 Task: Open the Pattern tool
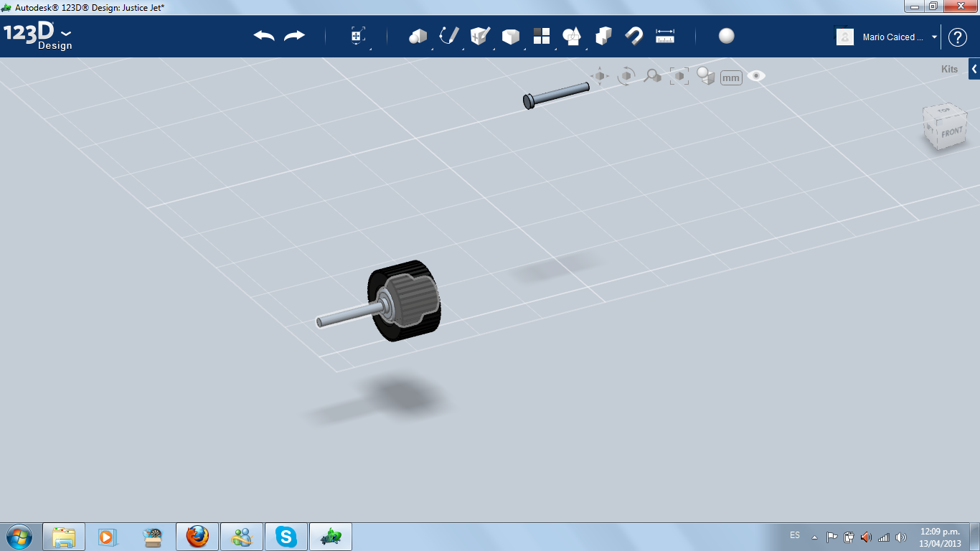[x=542, y=36]
